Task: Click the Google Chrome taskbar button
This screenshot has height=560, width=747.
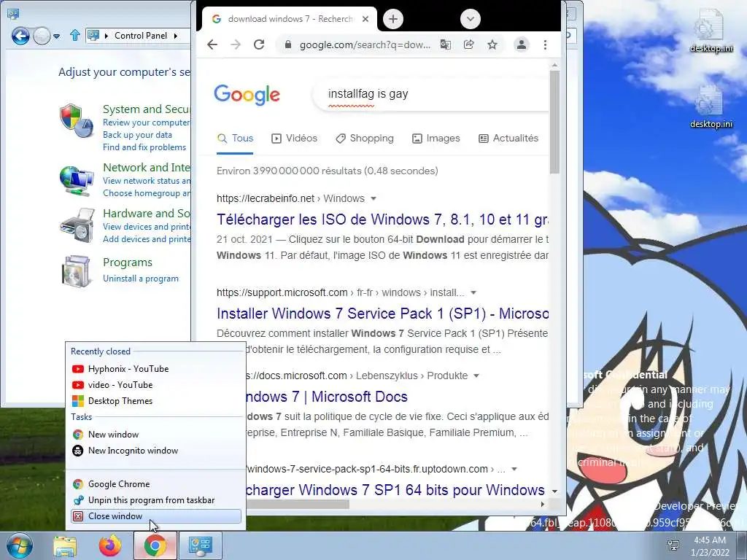Action: [155, 545]
